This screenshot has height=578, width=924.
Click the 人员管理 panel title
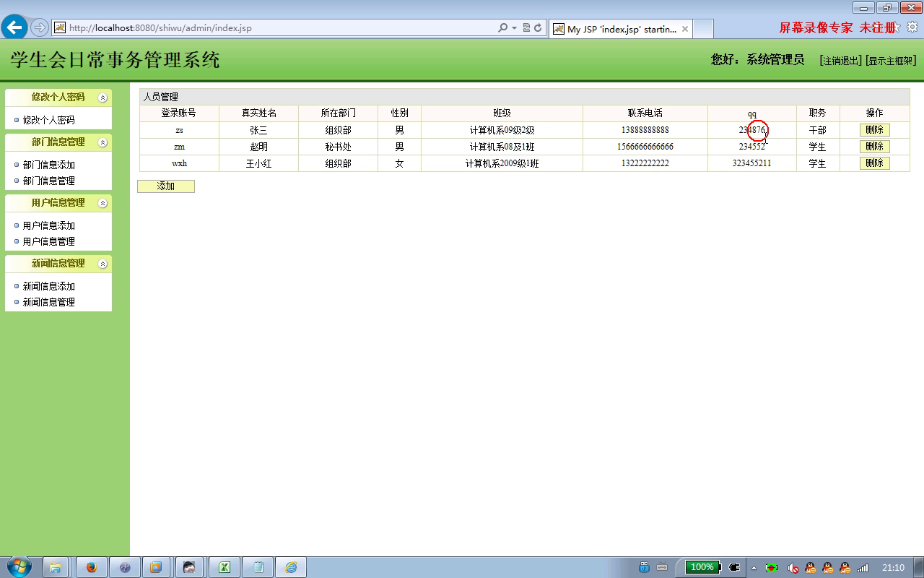160,97
